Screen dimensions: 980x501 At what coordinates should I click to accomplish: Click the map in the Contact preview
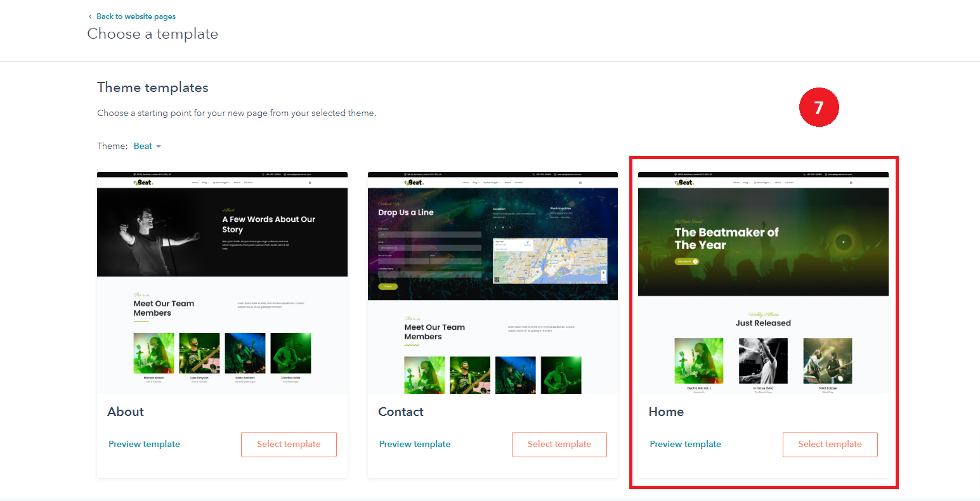click(x=550, y=261)
